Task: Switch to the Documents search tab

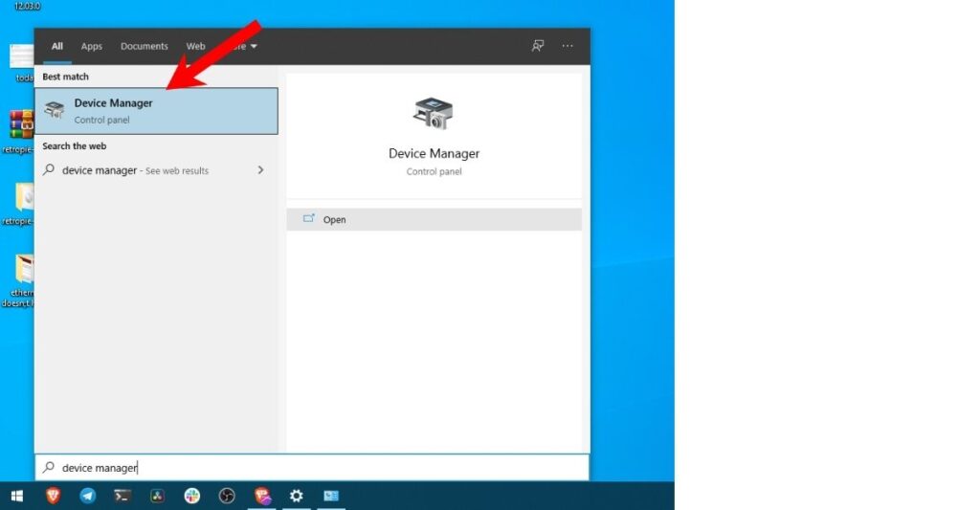Action: pos(145,46)
